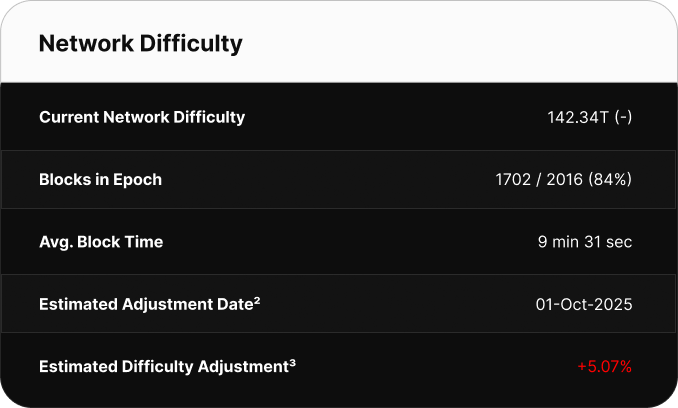Open footnote 3 beside Estimated Difficulty Adjustment
The width and height of the screenshot is (678, 408).
[292, 362]
